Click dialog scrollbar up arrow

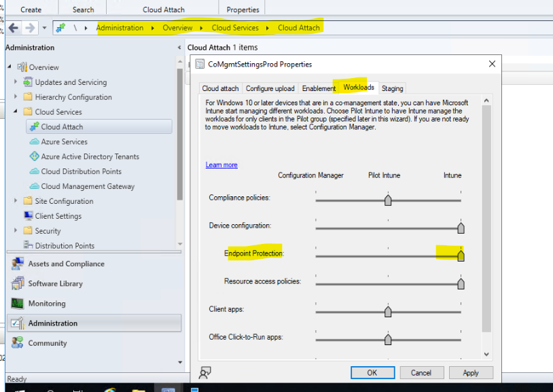click(486, 101)
